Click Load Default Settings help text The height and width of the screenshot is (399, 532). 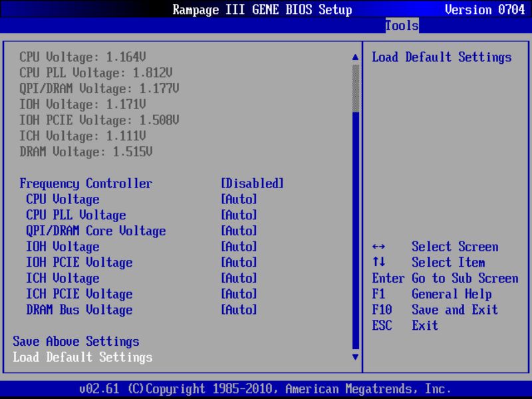[x=442, y=57]
